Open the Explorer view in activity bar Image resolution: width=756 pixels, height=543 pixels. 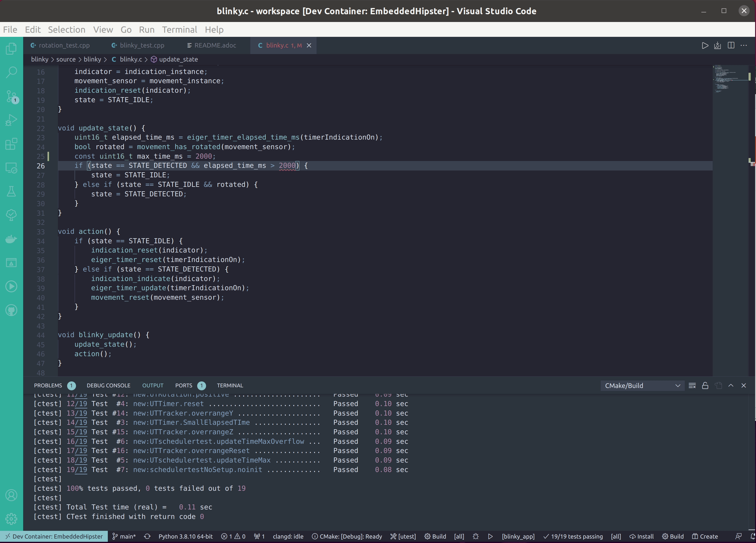pyautogui.click(x=11, y=49)
